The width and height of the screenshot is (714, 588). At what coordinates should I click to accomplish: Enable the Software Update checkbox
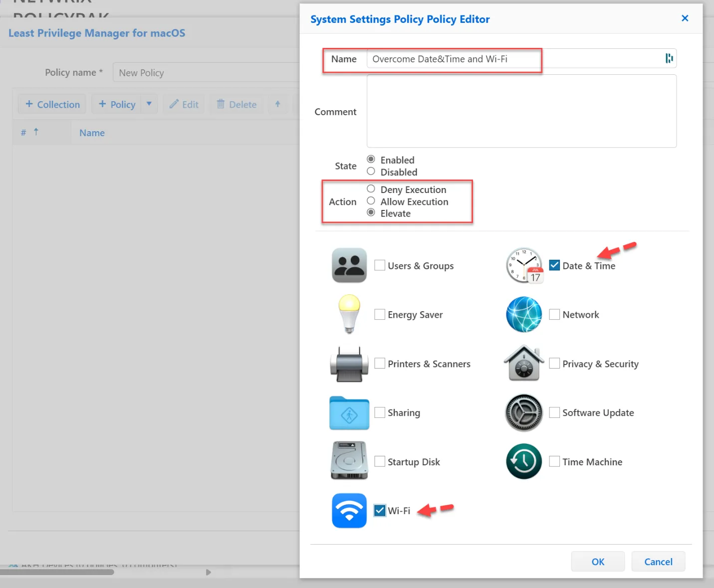(554, 412)
